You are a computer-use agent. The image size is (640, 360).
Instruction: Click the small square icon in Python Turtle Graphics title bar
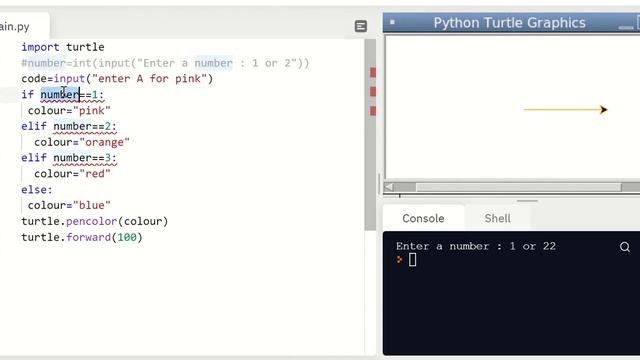point(392,22)
